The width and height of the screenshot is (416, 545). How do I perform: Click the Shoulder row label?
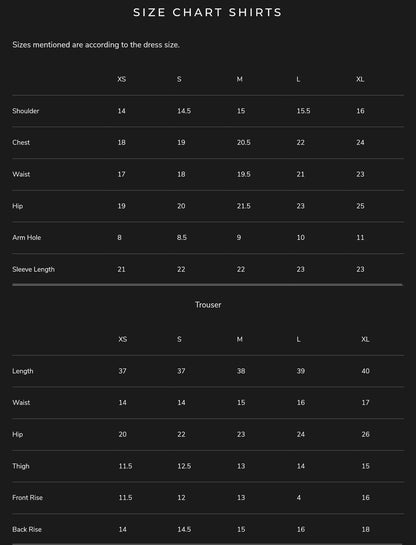(x=26, y=111)
